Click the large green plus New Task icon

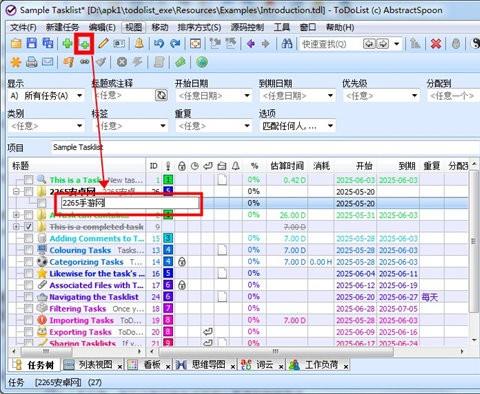coord(68,44)
